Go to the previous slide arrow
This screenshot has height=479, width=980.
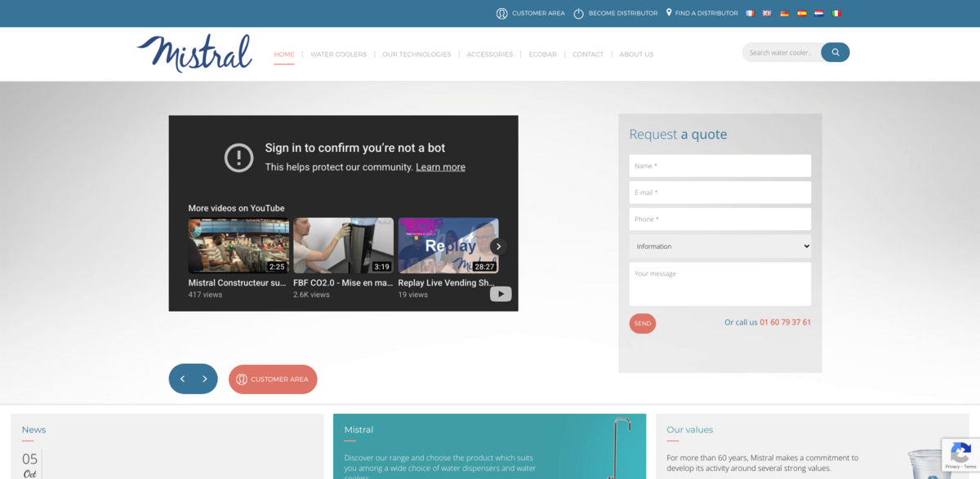(x=182, y=379)
